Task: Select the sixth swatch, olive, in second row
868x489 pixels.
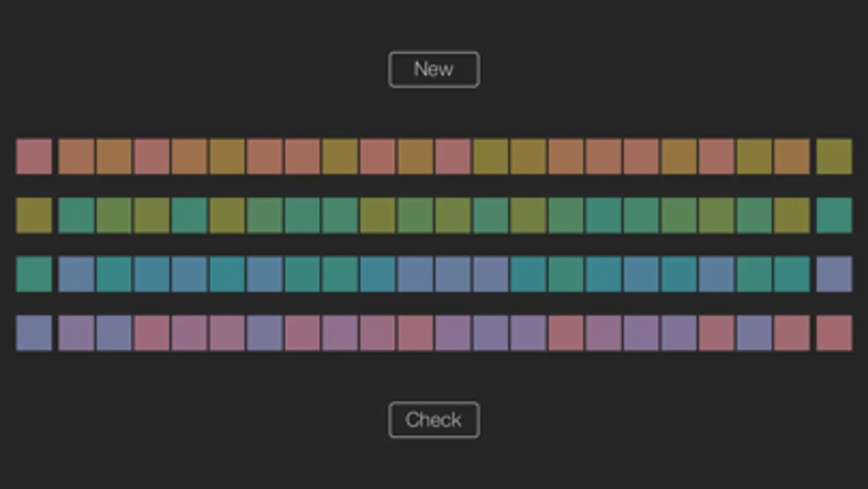Action: (x=227, y=215)
